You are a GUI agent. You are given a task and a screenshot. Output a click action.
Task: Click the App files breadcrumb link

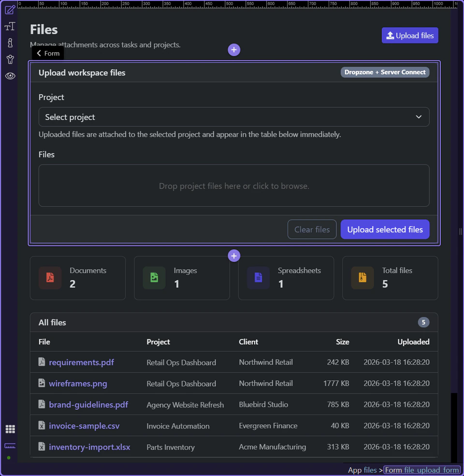[362, 470]
